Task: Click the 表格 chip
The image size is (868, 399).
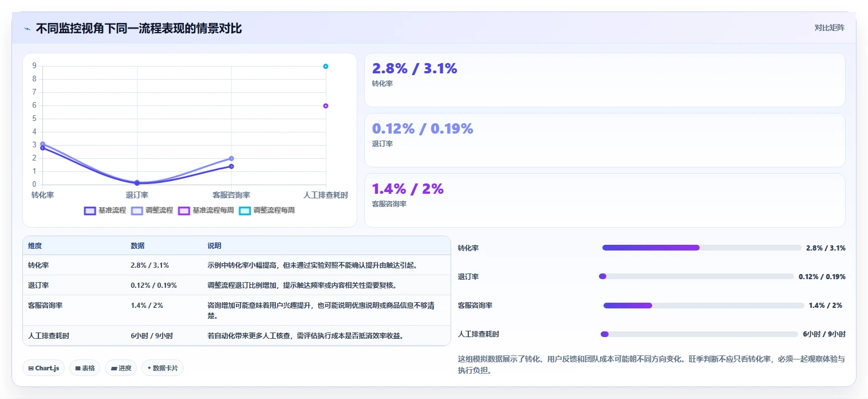Action: pyautogui.click(x=85, y=368)
